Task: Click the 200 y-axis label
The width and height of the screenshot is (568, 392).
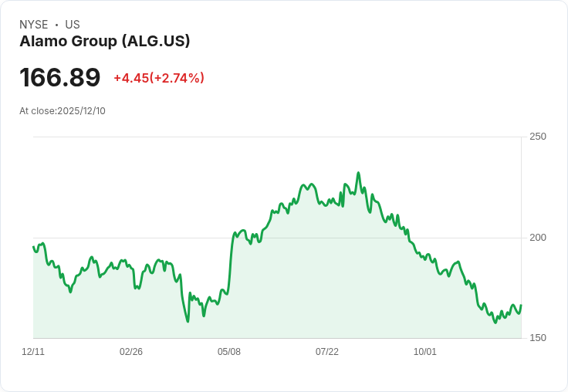Action: (538, 237)
